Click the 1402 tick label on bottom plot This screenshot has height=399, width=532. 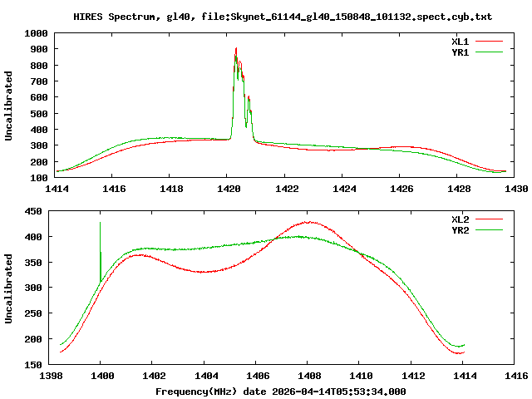tap(154, 376)
